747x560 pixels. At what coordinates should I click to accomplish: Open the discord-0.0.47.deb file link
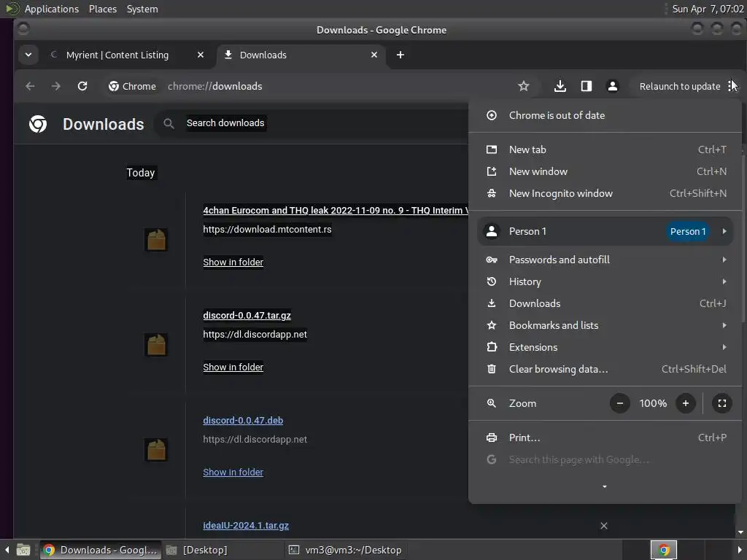pos(243,421)
